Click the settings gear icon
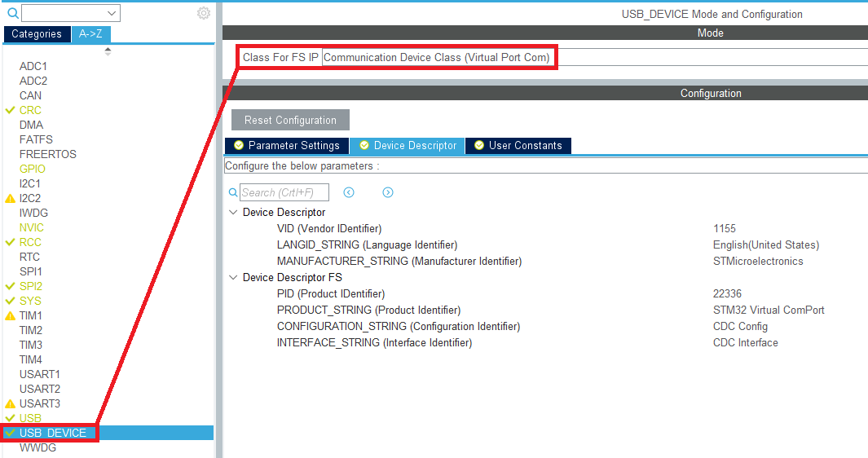The image size is (868, 458). 204,13
